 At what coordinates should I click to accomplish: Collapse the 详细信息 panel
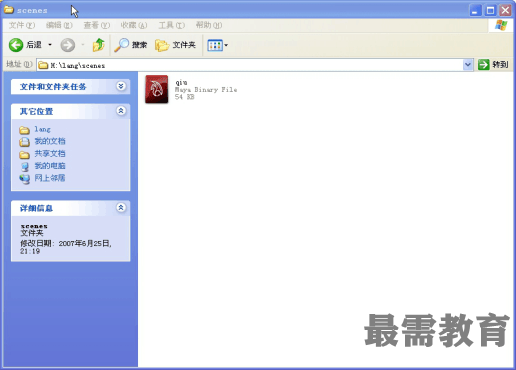pos(121,208)
